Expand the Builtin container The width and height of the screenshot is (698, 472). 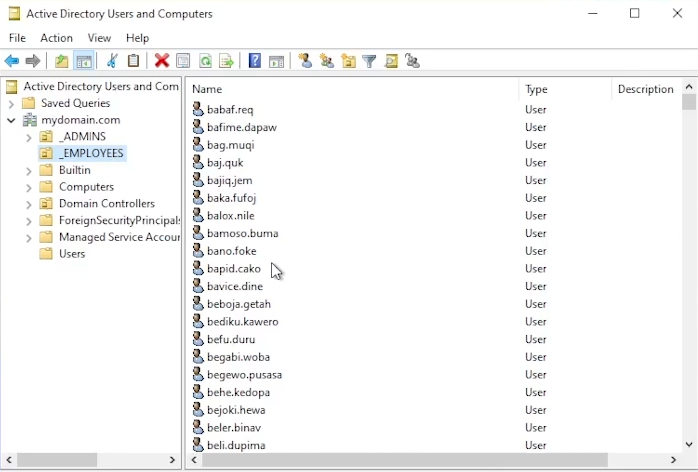tap(29, 171)
